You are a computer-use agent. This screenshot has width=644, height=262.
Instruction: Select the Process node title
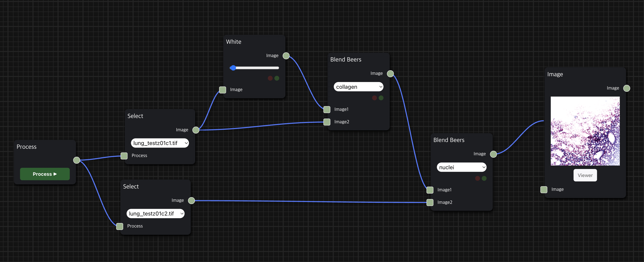(27, 147)
